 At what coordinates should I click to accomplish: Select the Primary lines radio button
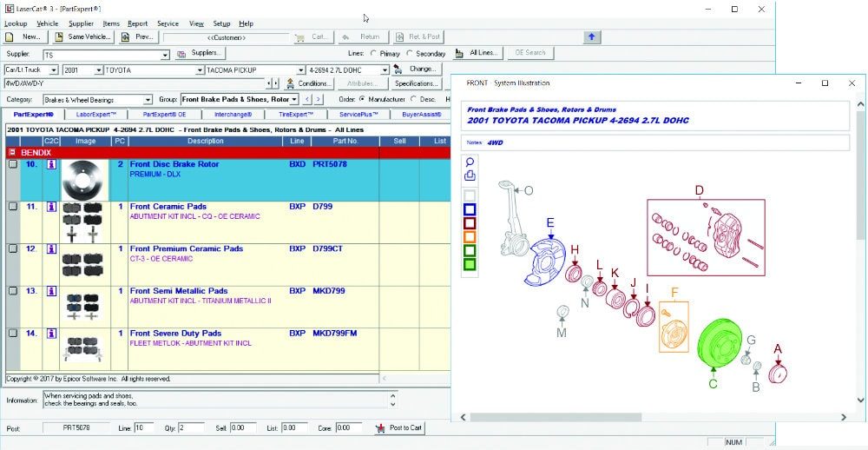point(373,54)
